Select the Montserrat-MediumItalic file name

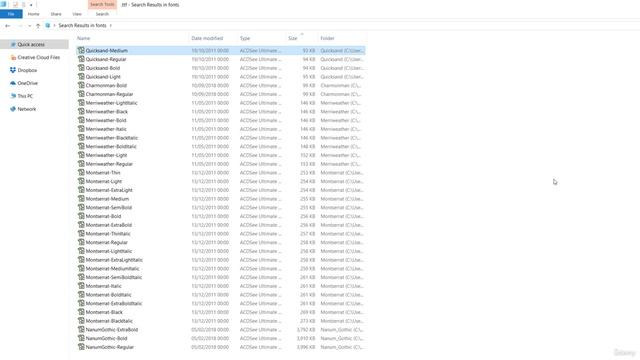click(x=113, y=269)
